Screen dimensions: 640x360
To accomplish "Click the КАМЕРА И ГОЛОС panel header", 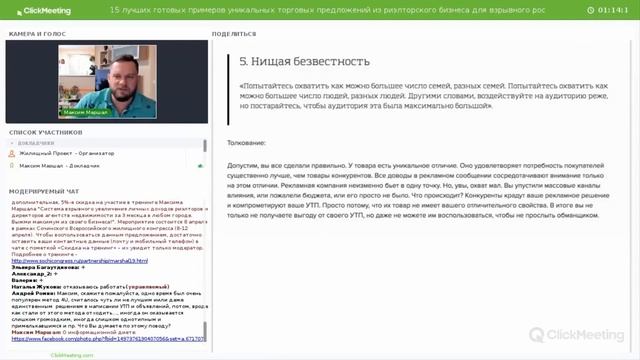I will click(x=37, y=34).
